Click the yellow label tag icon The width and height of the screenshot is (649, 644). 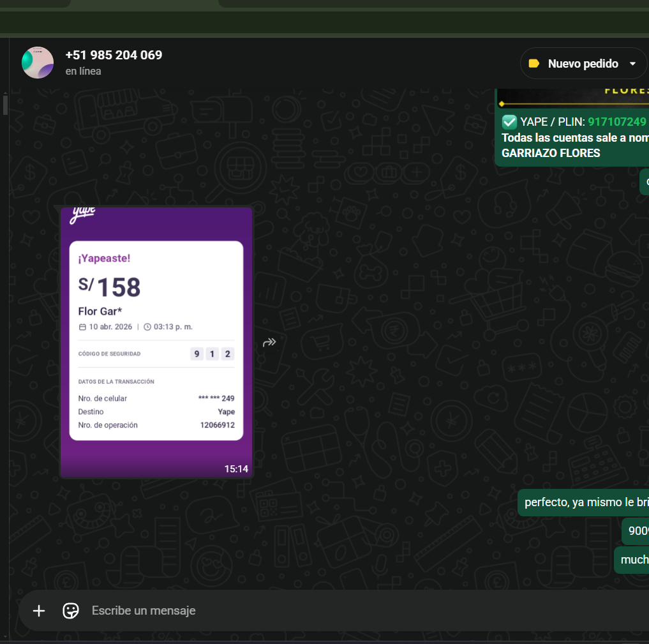click(x=534, y=63)
